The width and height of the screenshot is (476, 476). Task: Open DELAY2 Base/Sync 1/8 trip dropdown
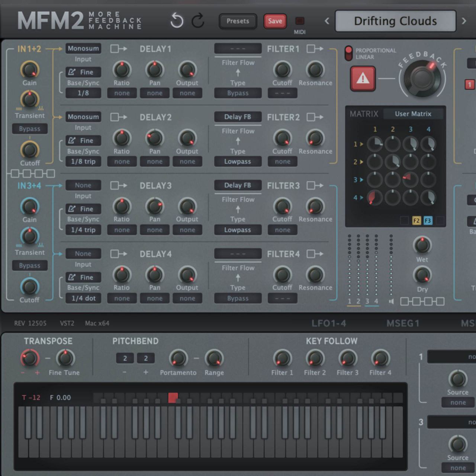point(83,161)
